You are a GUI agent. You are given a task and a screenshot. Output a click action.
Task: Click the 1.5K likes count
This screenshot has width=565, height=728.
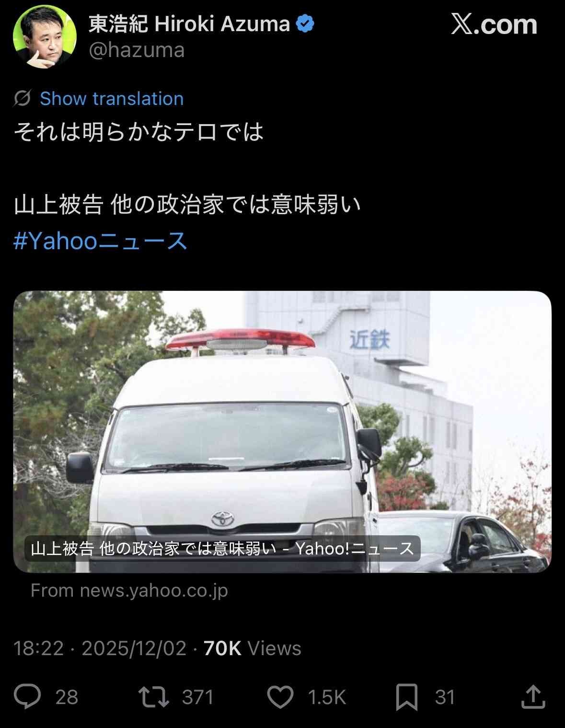[x=327, y=697]
